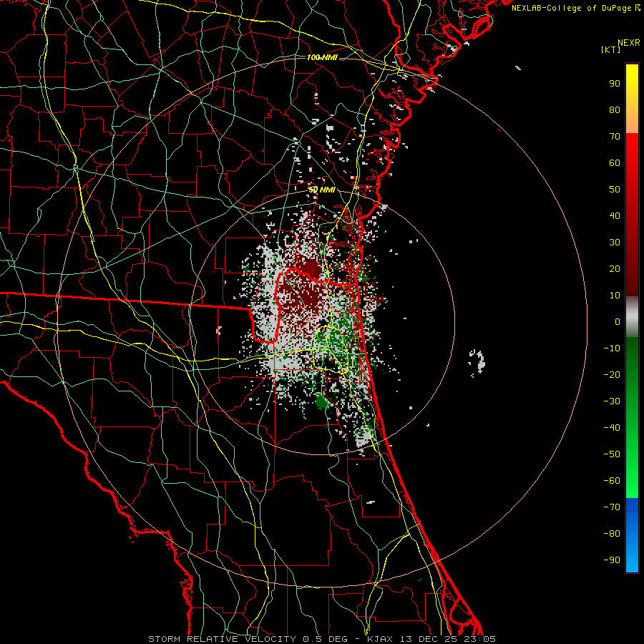Click the yellow top segment of color bar
Screen dimensions: 644x644
coord(632,99)
